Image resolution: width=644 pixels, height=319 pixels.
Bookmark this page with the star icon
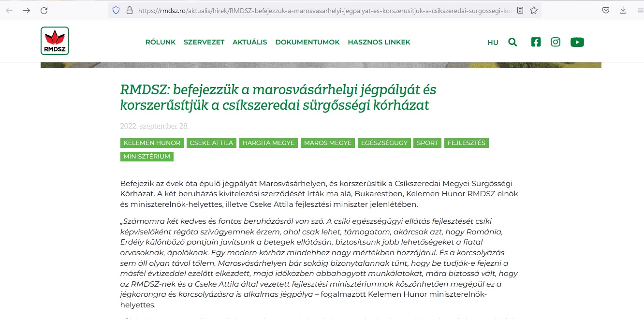click(x=534, y=10)
